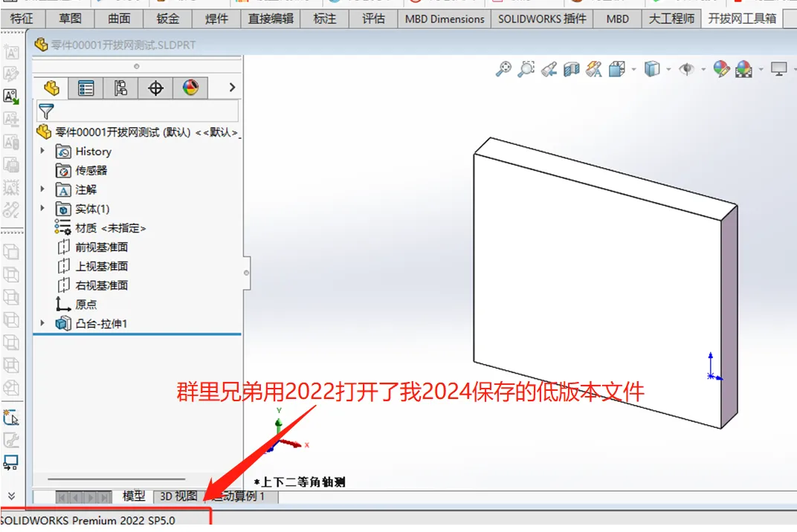
Task: Open the 焊件 ribbon tab
Action: tap(216, 19)
